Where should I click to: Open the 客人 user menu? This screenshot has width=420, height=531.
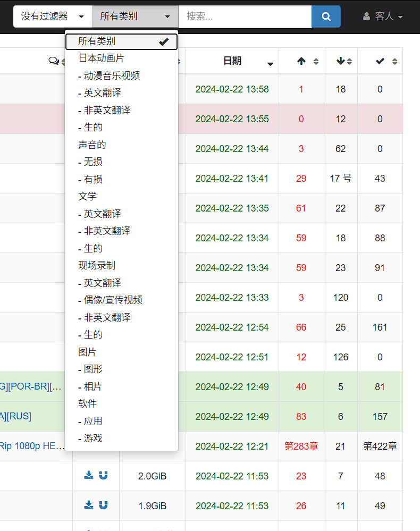pyautogui.click(x=383, y=16)
